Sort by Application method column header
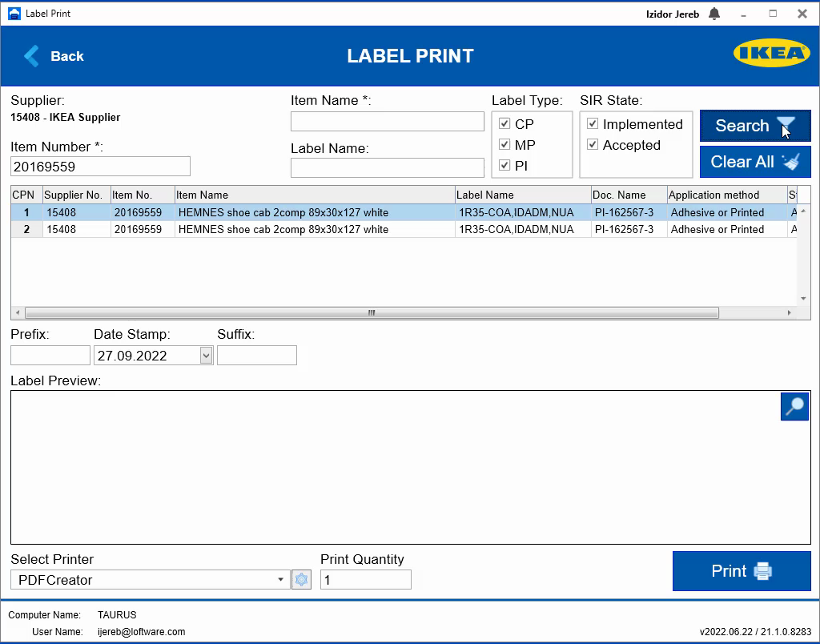Screen dimensions: 820x644 (x=727, y=195)
